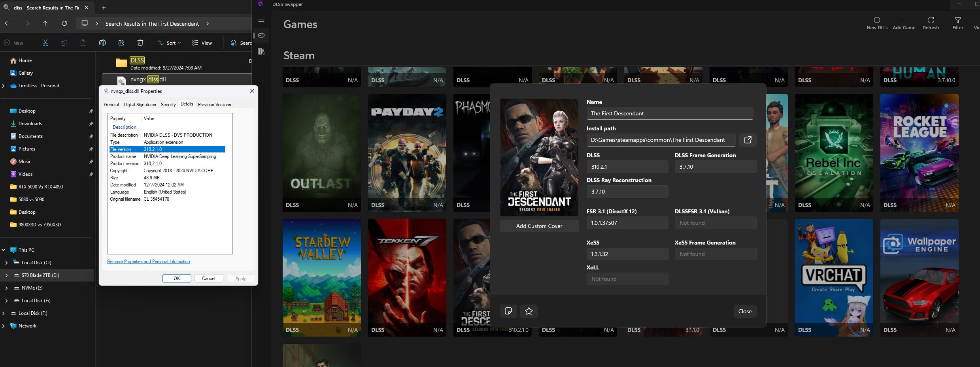
Task: Click the Paste icon in File Explorer toolbar
Action: 83,43
